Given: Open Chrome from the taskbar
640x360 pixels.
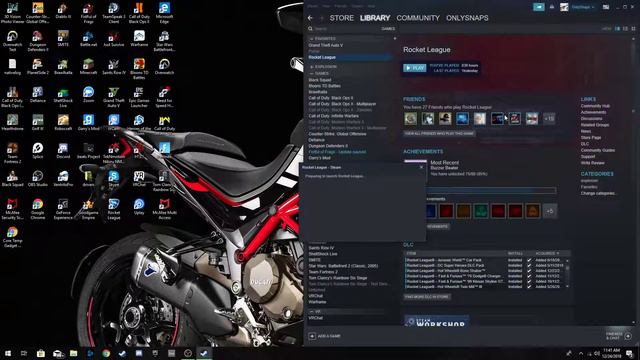Looking at the screenshot, I should click(106, 353).
